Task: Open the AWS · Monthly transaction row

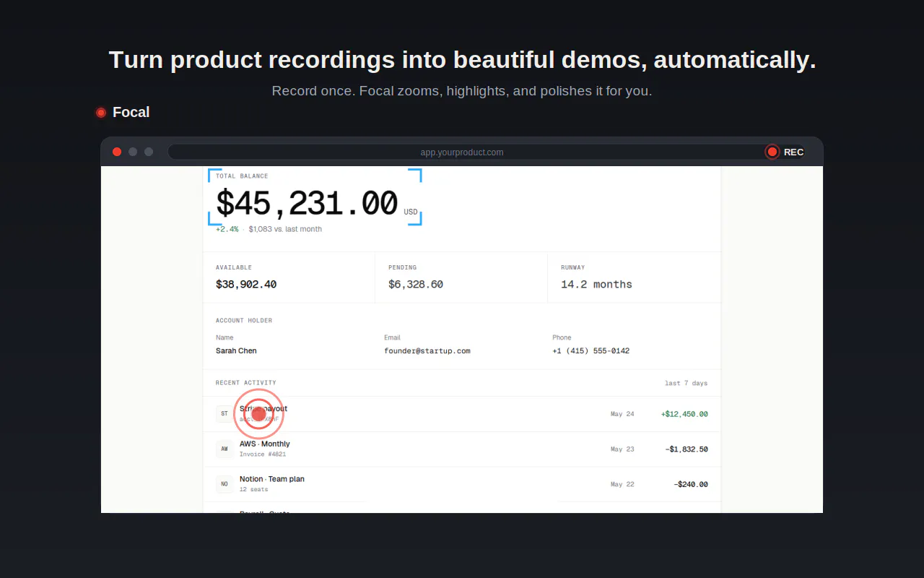Action: pyautogui.click(x=462, y=449)
